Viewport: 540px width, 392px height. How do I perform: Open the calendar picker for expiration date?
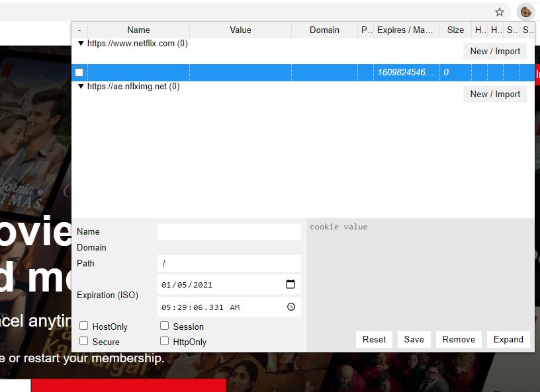291,284
